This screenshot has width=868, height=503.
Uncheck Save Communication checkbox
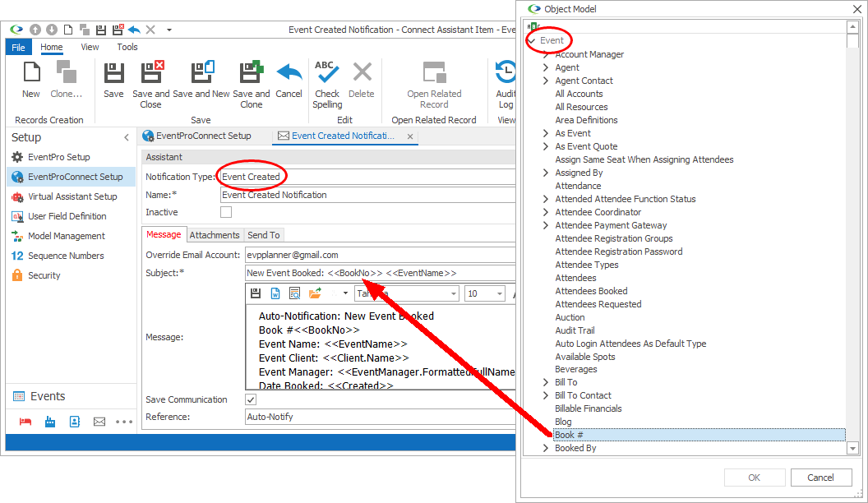pos(251,399)
